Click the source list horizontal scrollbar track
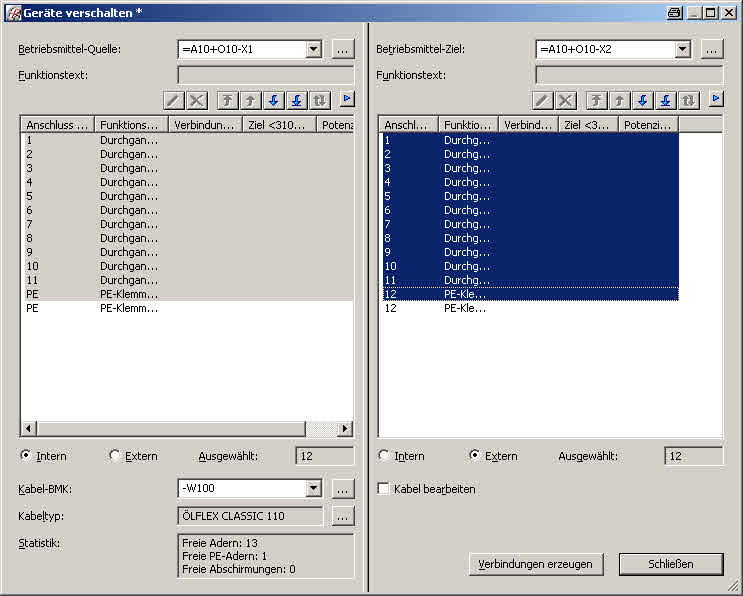743x596 pixels. click(x=322, y=429)
